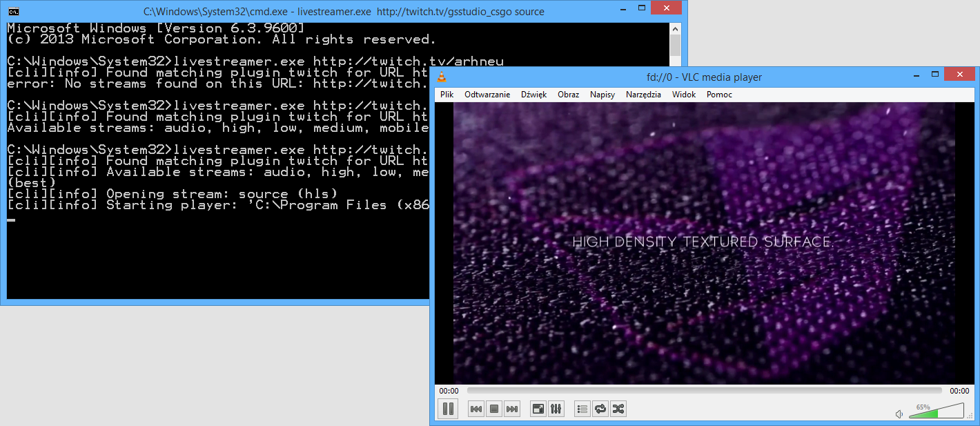Click the 'Microsoft Windows [Version 6.3.9600]' line

pos(155,28)
